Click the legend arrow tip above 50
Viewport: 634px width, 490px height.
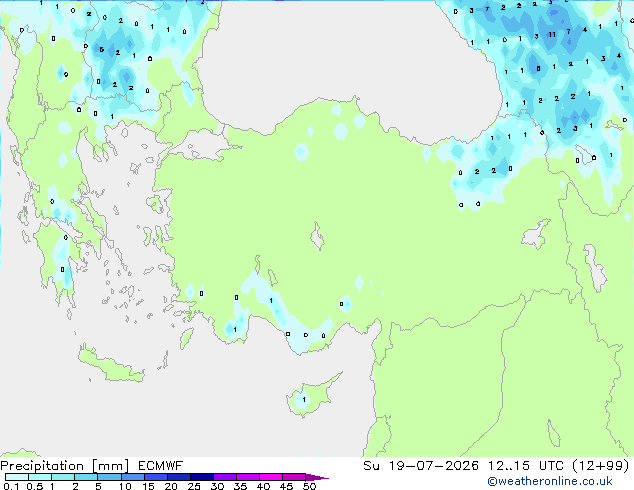pos(317,477)
